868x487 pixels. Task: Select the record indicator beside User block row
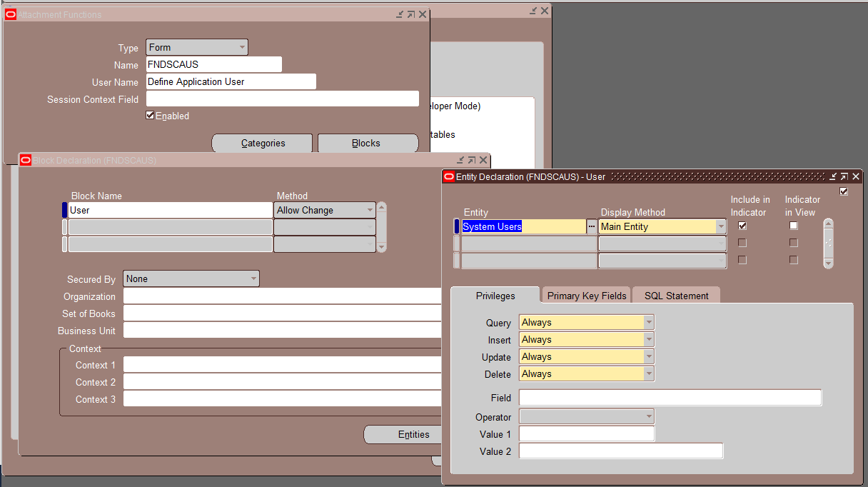65,210
